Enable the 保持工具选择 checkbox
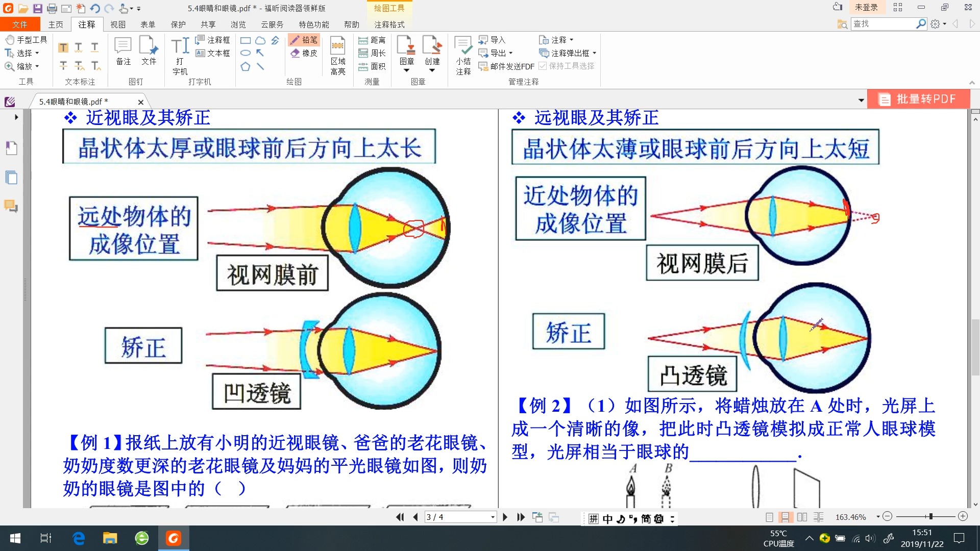Image resolution: width=980 pixels, height=551 pixels. click(543, 66)
